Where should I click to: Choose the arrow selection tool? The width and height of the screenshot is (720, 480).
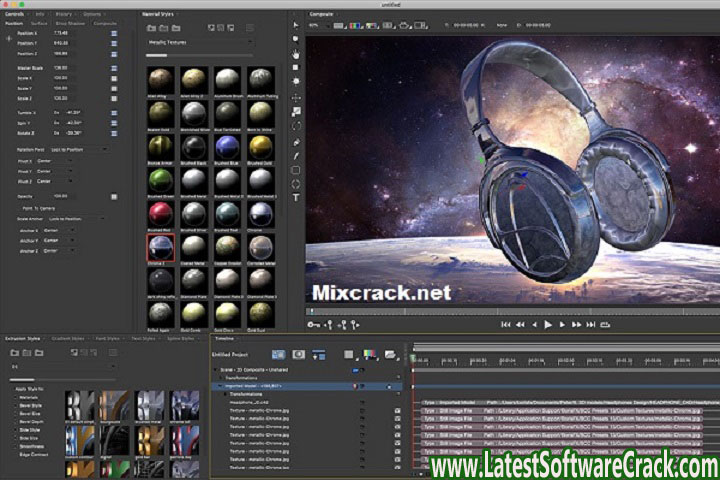tap(296, 25)
